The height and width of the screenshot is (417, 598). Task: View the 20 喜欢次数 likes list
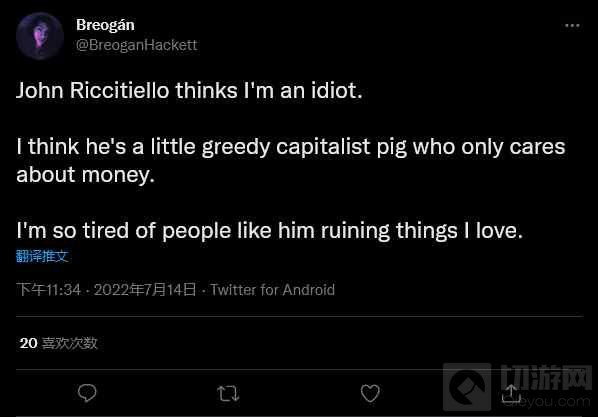58,343
